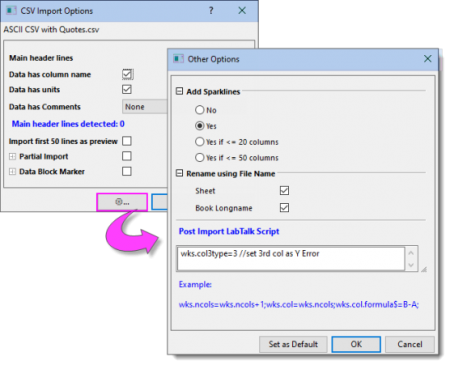Confirm Other Options with OK
Image resolution: width=450 pixels, height=365 pixels.
pyautogui.click(x=356, y=344)
